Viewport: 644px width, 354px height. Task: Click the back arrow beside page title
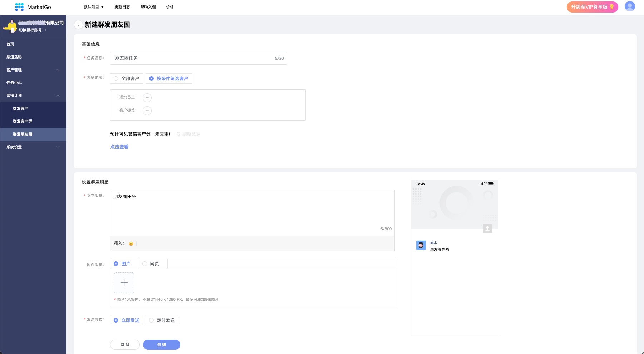pyautogui.click(x=78, y=25)
